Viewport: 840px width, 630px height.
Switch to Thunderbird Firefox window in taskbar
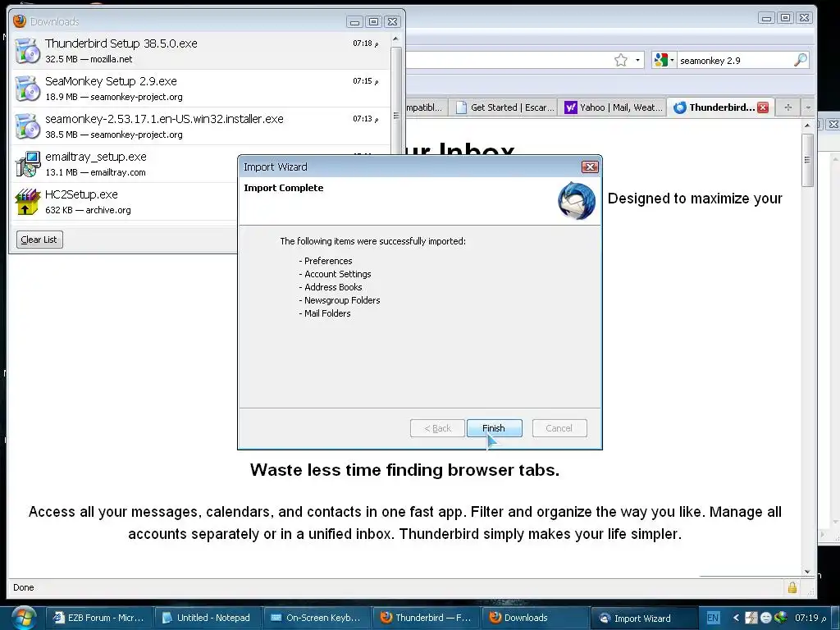427,618
